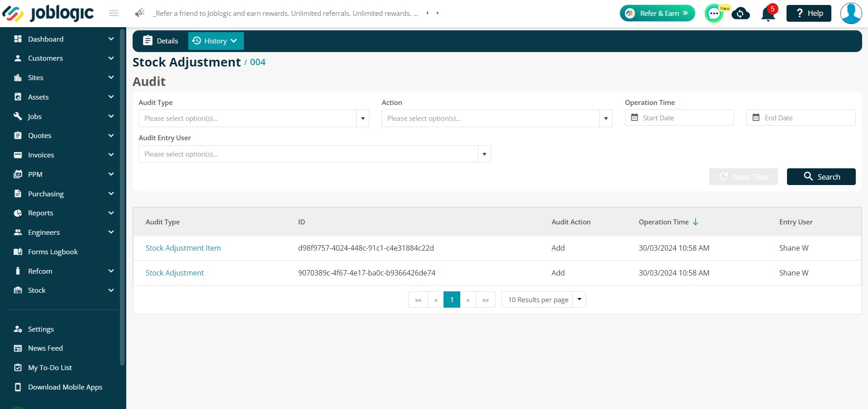Click the My To-Do List icon
Screen dimensions: 868x409
coord(18,367)
